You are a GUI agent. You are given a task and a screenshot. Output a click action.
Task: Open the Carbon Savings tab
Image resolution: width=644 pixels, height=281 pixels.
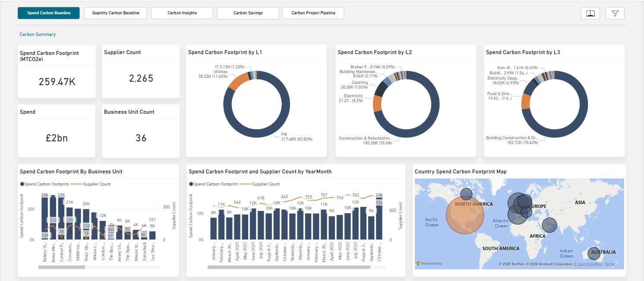point(248,13)
